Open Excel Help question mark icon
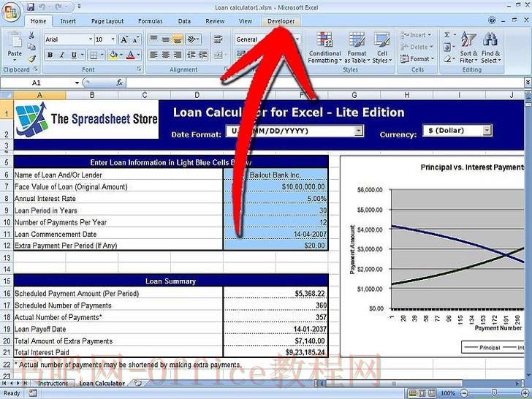Image resolution: width=532 pixels, height=399 pixels. coord(492,20)
